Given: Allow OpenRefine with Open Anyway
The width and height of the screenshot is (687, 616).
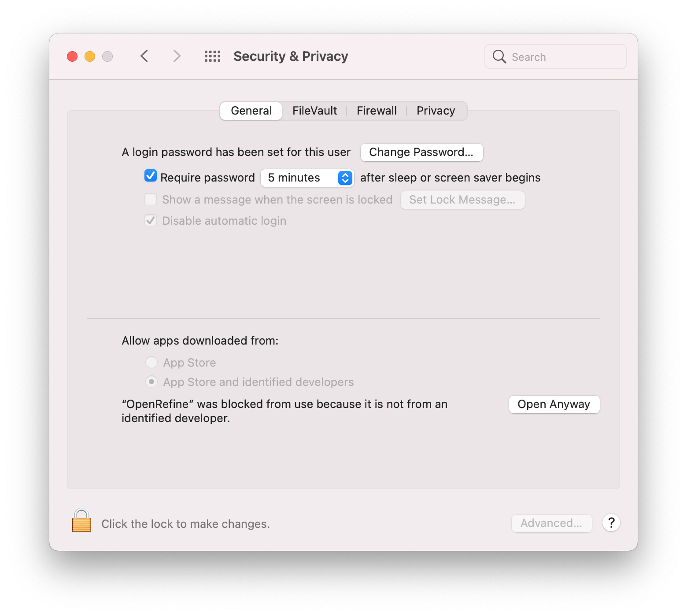Looking at the screenshot, I should (554, 404).
